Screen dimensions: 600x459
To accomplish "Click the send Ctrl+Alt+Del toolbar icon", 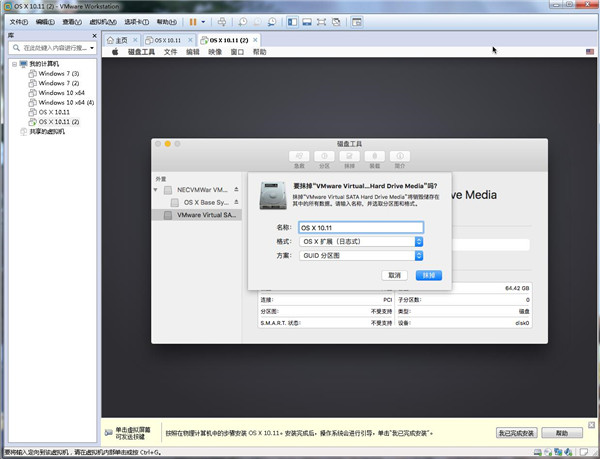I will coord(222,22).
